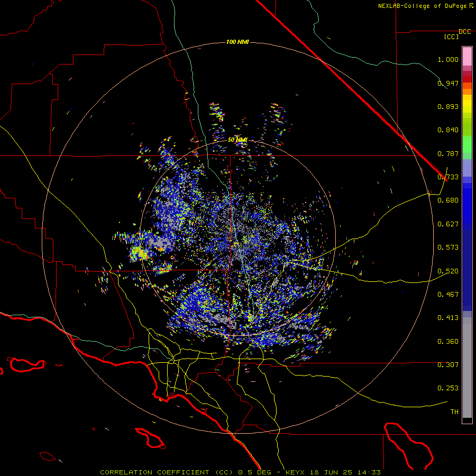
Task: Select the 0.360 scale value
Action: point(448,341)
